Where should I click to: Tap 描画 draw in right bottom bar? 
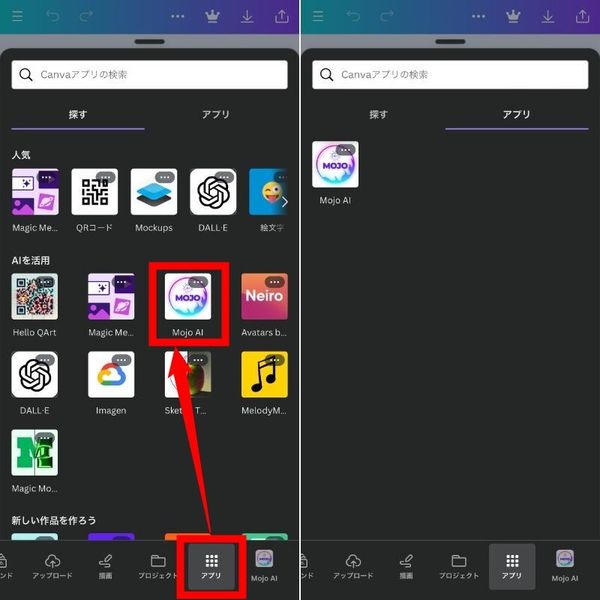coord(406,566)
